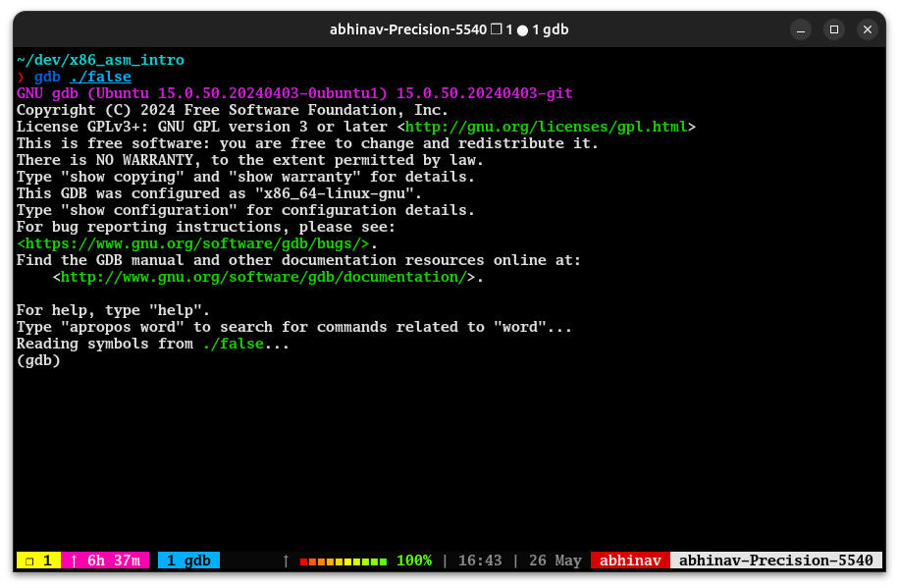Click the pink uptime segment showing 6h 37m

point(106,561)
